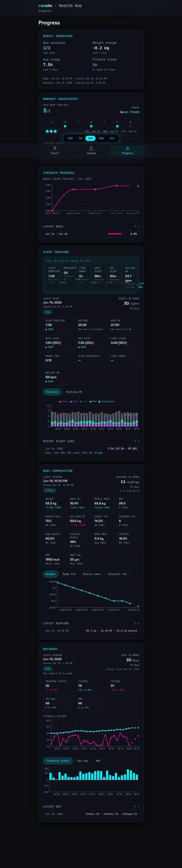Click the Fitness 76 recovery card
Viewport: 182px width, 868px height.
pos(91,685)
